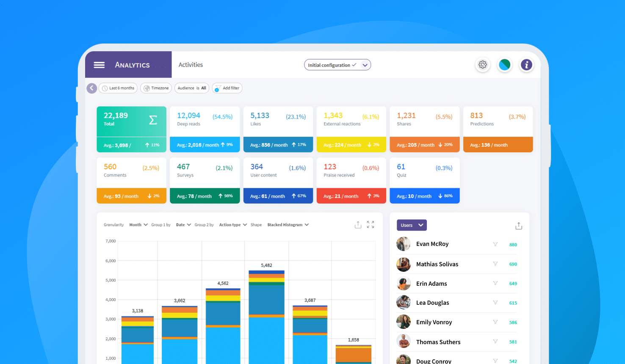The height and width of the screenshot is (364, 625).
Task: Select the Activities tab
Action: point(191,65)
